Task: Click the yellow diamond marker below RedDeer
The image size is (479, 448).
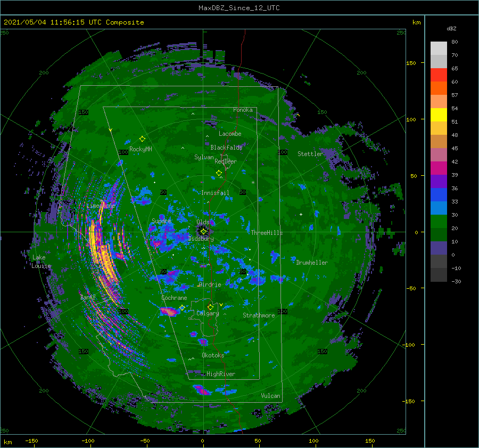Action: click(x=219, y=173)
